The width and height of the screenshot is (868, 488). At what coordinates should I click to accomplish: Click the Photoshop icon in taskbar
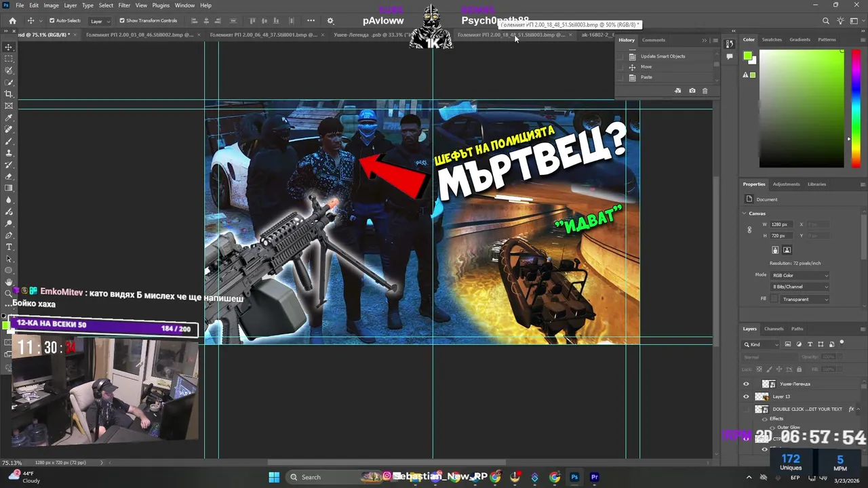574,477
